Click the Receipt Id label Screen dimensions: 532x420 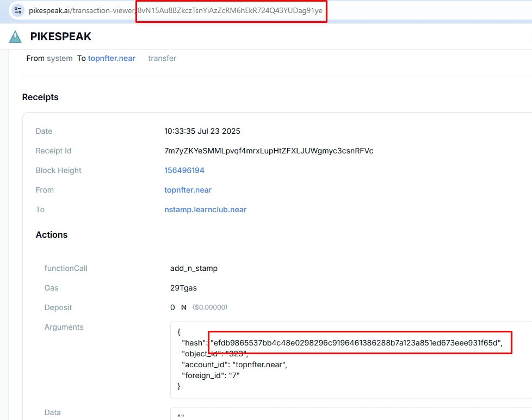coord(54,151)
